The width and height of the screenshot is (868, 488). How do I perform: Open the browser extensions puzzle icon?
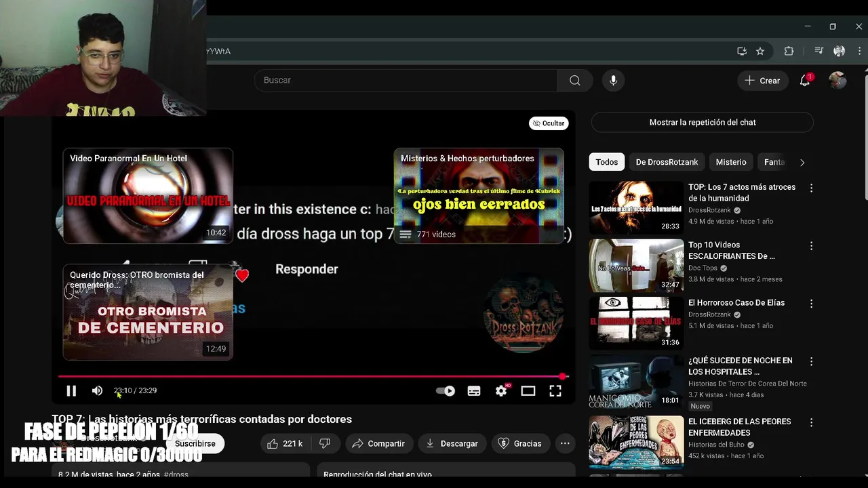point(789,51)
